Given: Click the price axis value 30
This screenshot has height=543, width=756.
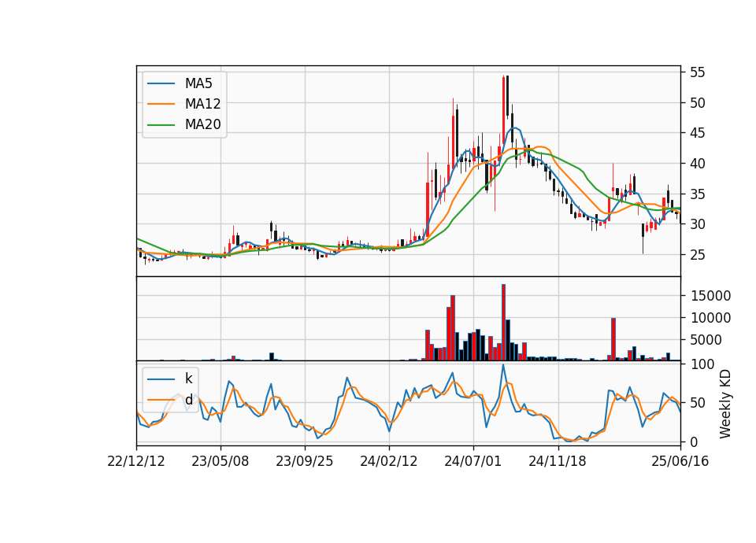Looking at the screenshot, I should click(x=697, y=224).
